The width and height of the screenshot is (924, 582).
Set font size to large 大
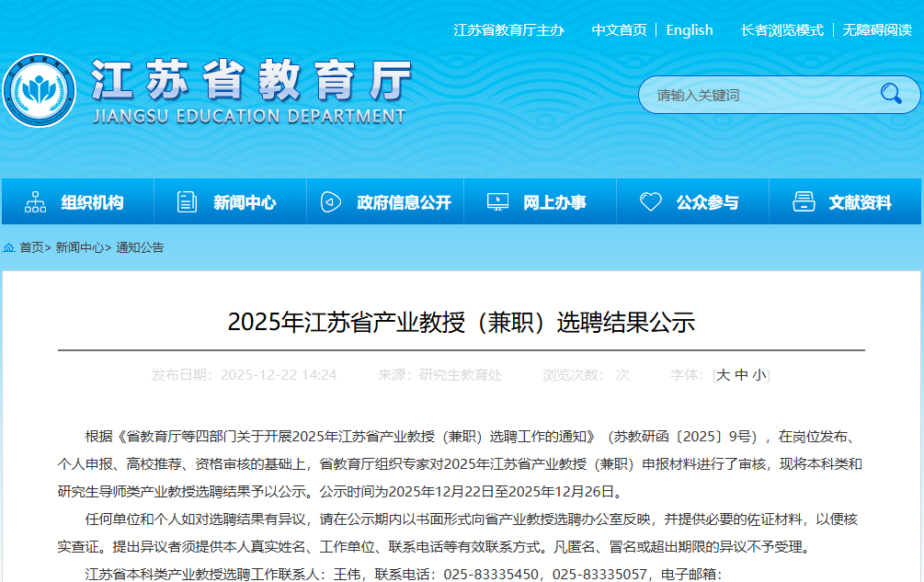coord(724,375)
